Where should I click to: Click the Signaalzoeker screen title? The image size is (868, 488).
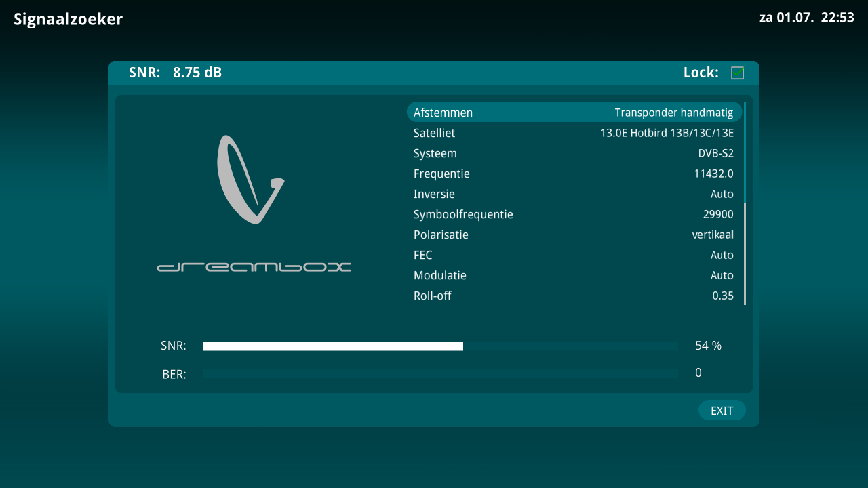68,19
